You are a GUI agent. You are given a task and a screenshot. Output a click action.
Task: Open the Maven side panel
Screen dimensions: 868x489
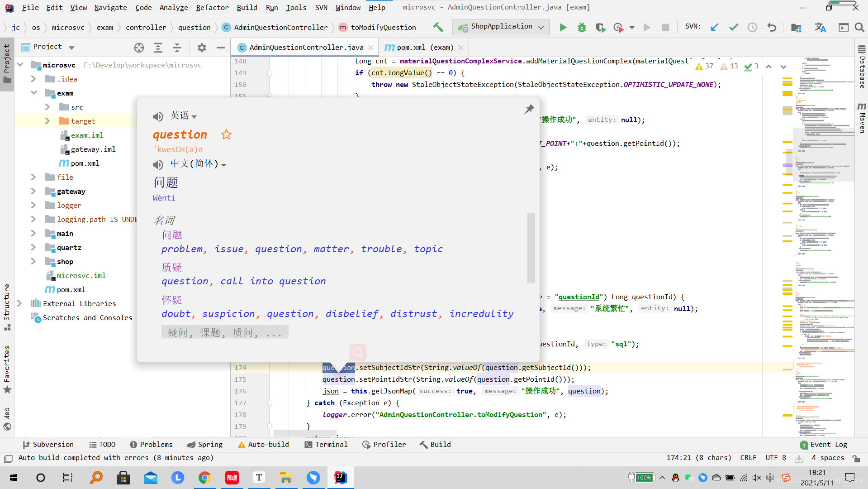[862, 118]
